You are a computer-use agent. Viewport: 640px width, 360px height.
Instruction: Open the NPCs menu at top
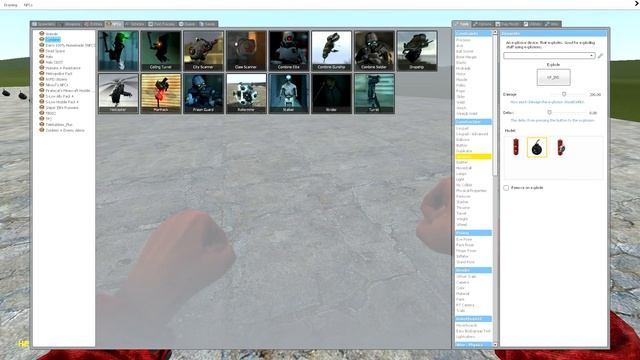coord(28,5)
